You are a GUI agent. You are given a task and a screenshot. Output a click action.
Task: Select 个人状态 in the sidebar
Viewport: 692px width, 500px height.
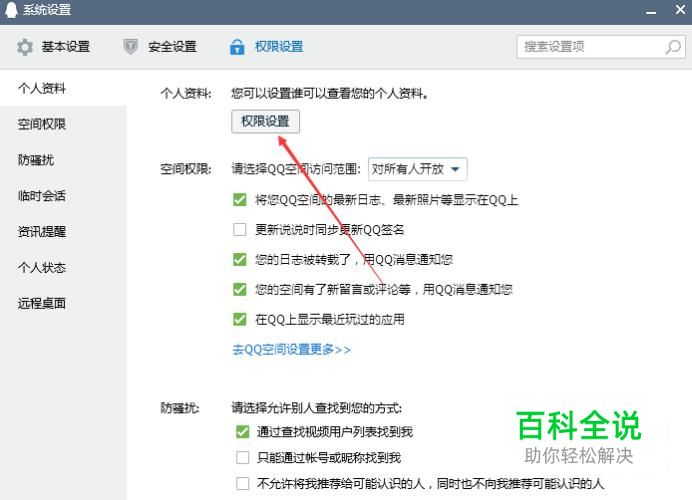(63, 267)
